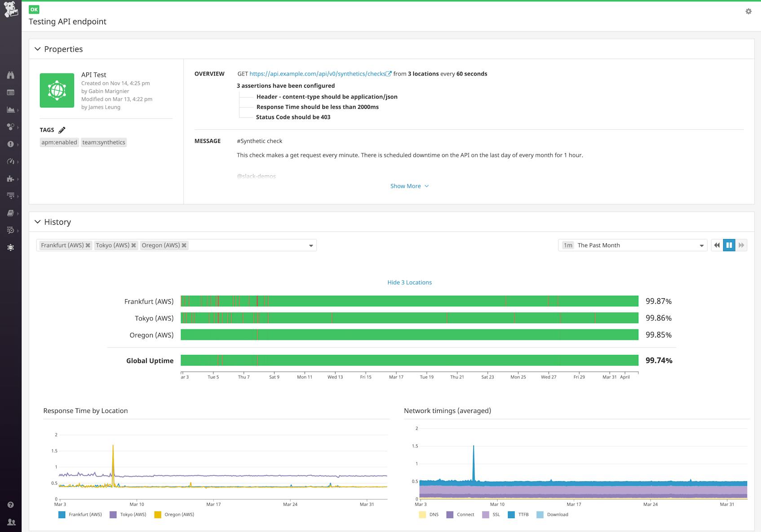The width and height of the screenshot is (761, 532).
Task: Click the Monitors alert icon in sidebar
Action: click(x=11, y=144)
